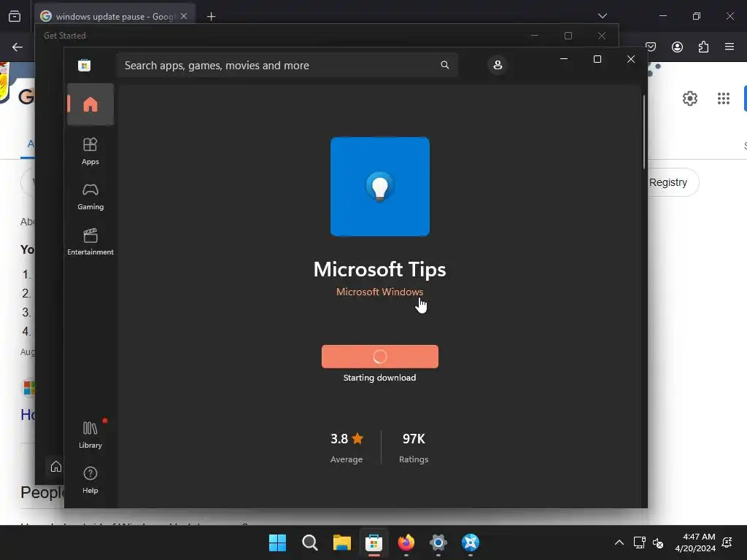Open the Microsoft Windows publisher link
The image size is (747, 560).
(379, 292)
